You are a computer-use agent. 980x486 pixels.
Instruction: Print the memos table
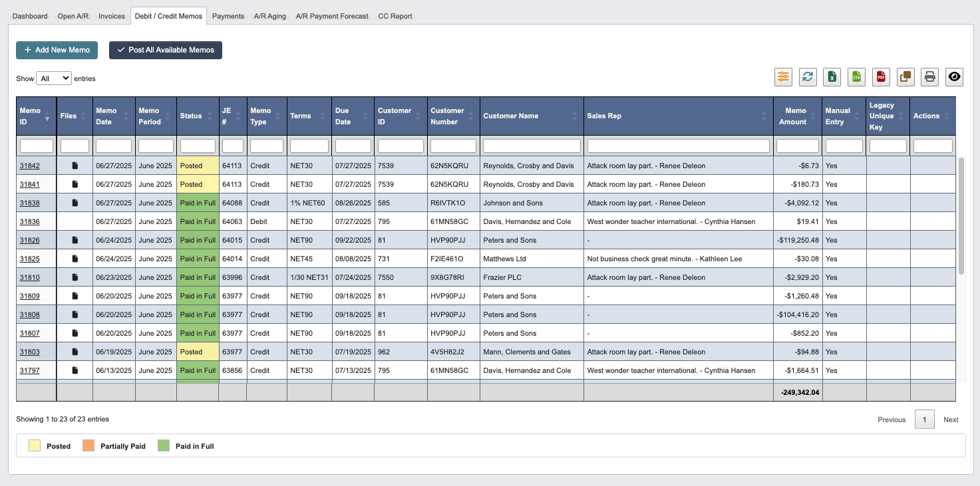(929, 77)
